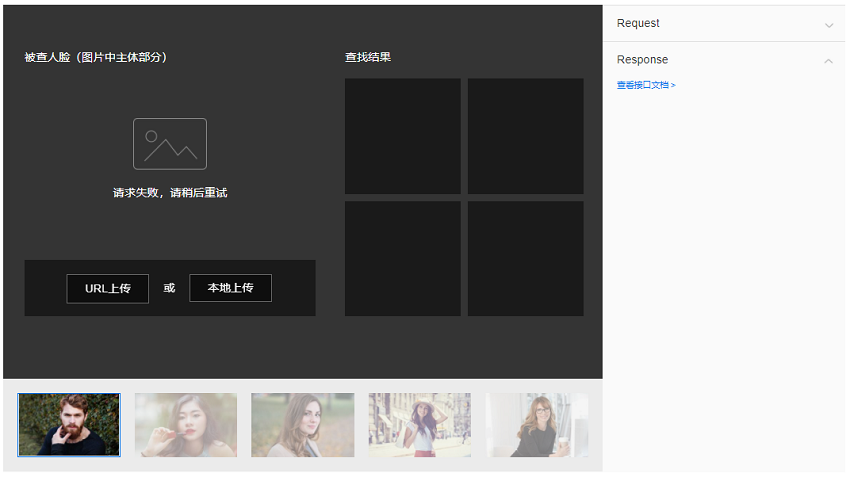Image resolution: width=850 pixels, height=477 pixels.
Task: Select the long-haired woman outdoors sample photo
Action: (x=302, y=425)
